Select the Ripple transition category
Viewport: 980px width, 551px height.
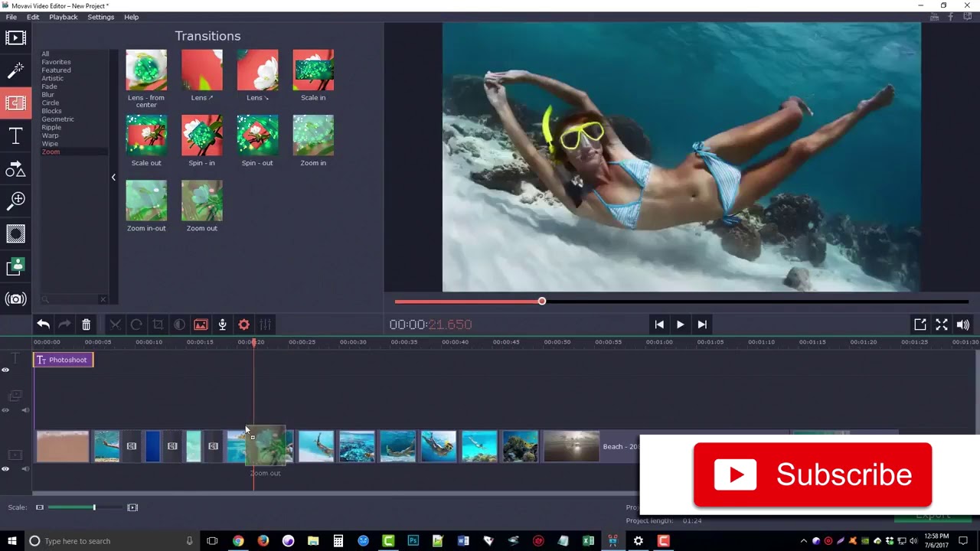[x=51, y=127]
